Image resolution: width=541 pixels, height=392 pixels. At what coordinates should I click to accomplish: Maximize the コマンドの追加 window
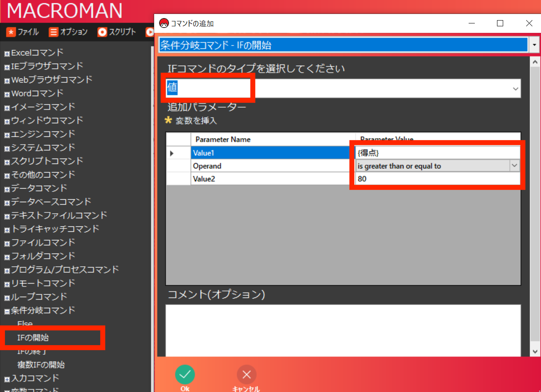(500, 23)
